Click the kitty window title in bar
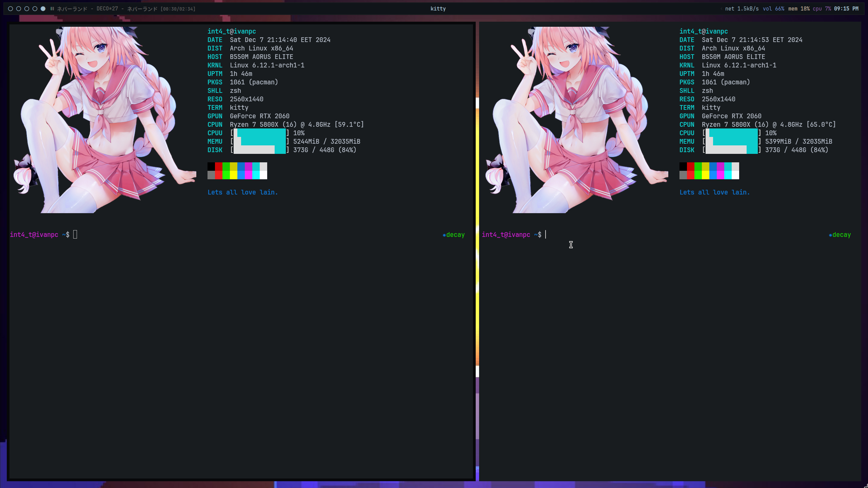This screenshot has height=488, width=868. (438, 9)
